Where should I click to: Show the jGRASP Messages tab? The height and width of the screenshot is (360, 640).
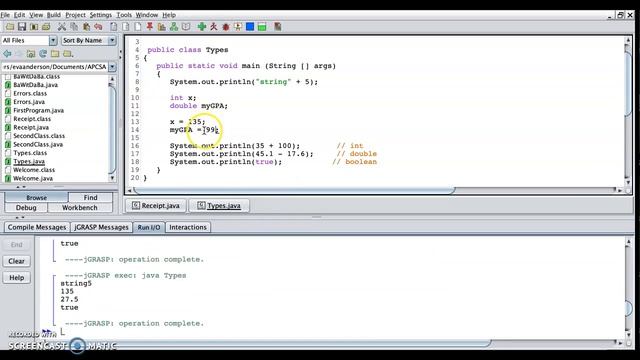pyautogui.click(x=101, y=227)
